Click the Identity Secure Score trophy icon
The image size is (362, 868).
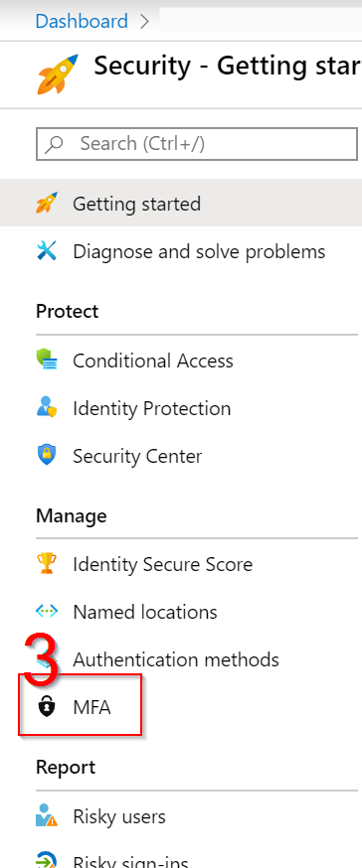point(47,564)
